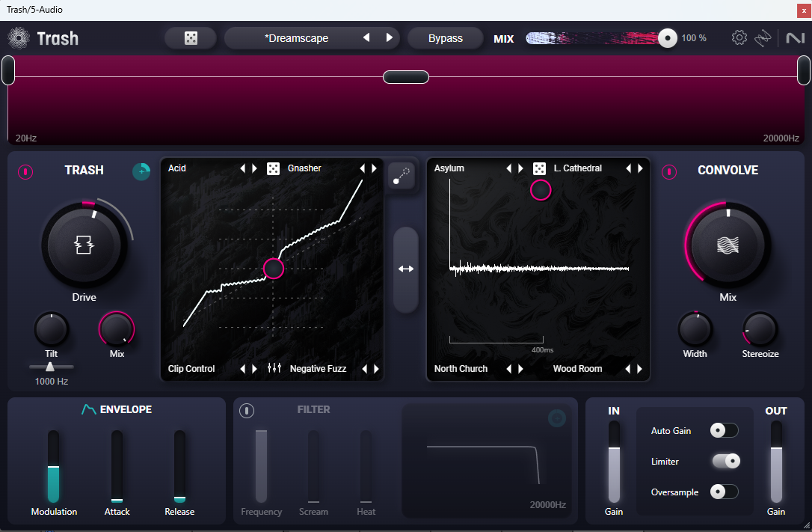
Task: Select next impulse for L. Cathedral slot
Action: pos(641,168)
